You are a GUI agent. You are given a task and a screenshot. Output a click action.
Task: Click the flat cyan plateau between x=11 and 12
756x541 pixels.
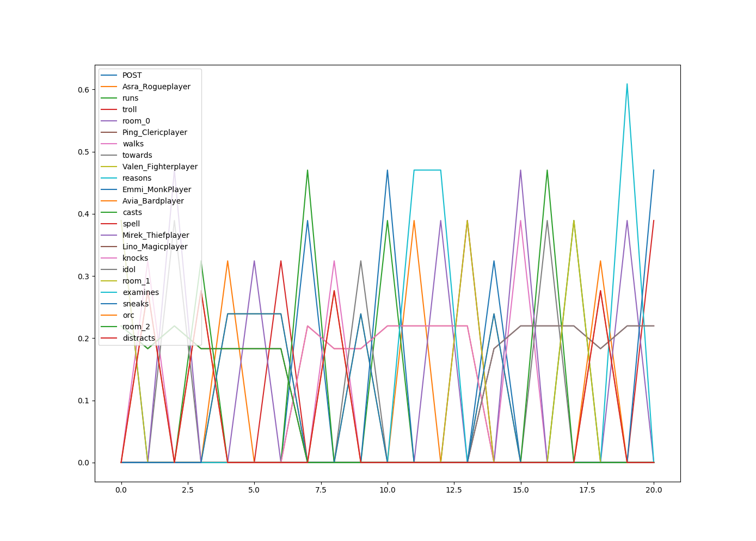(x=427, y=170)
